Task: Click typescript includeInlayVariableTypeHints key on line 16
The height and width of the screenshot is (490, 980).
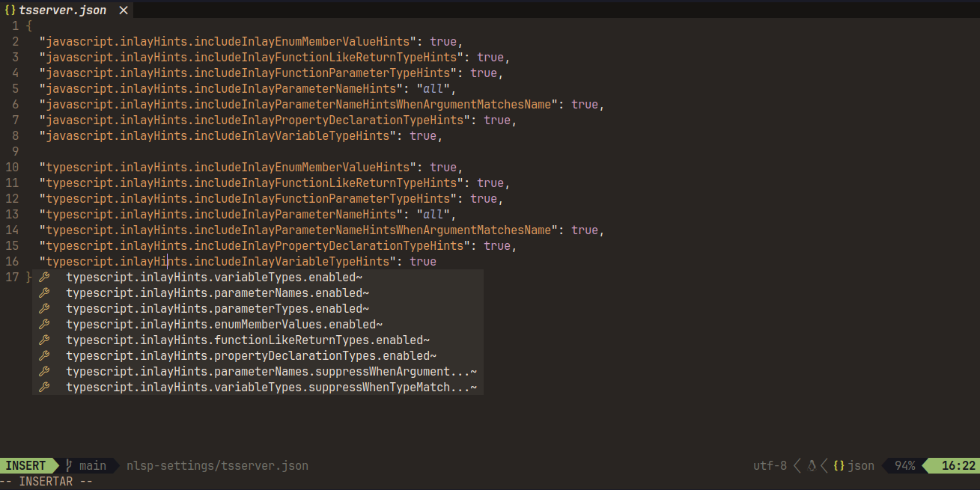Action: point(218,262)
